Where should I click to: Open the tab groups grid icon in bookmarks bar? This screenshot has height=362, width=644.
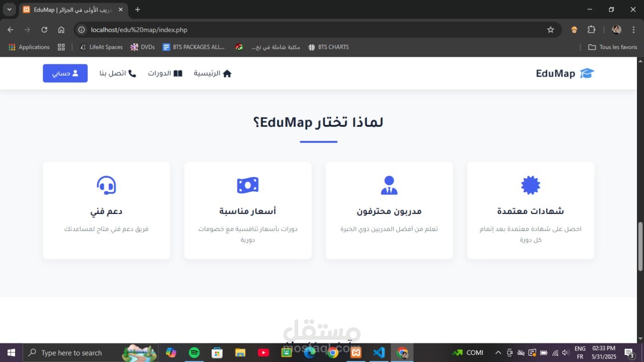(x=61, y=47)
